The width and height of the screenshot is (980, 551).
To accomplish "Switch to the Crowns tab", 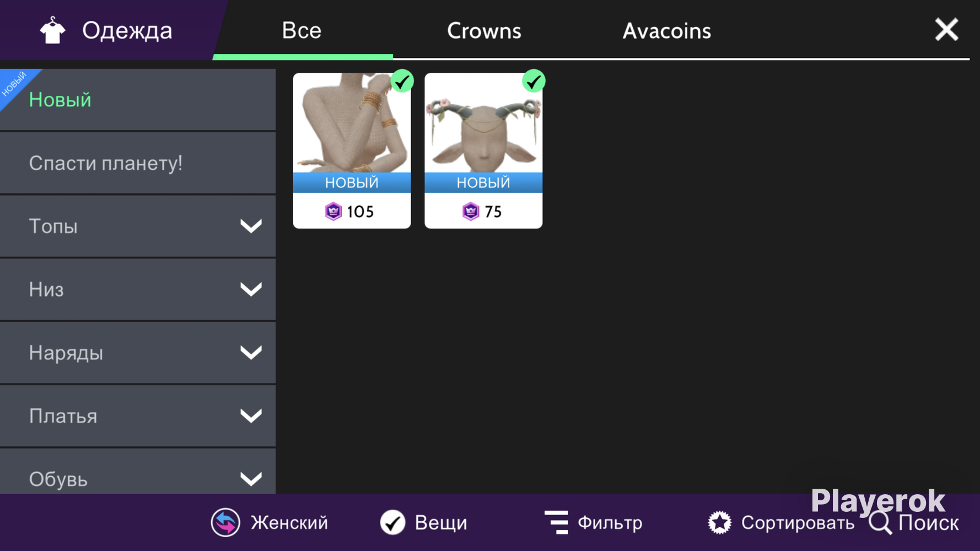I will coord(484,31).
